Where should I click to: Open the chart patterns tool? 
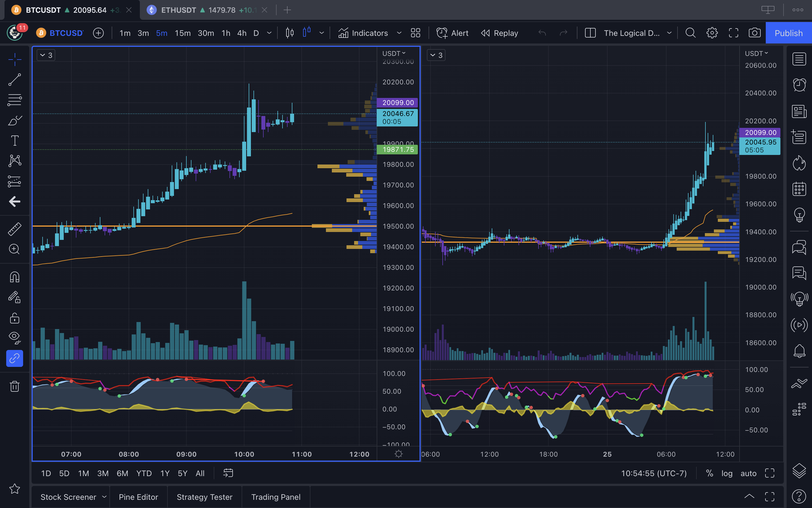click(x=15, y=161)
